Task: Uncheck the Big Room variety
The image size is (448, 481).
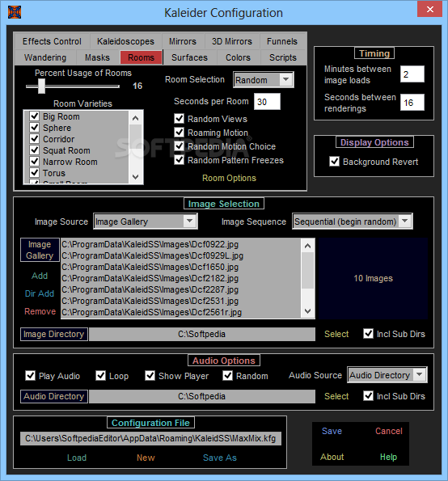Action: coord(34,116)
